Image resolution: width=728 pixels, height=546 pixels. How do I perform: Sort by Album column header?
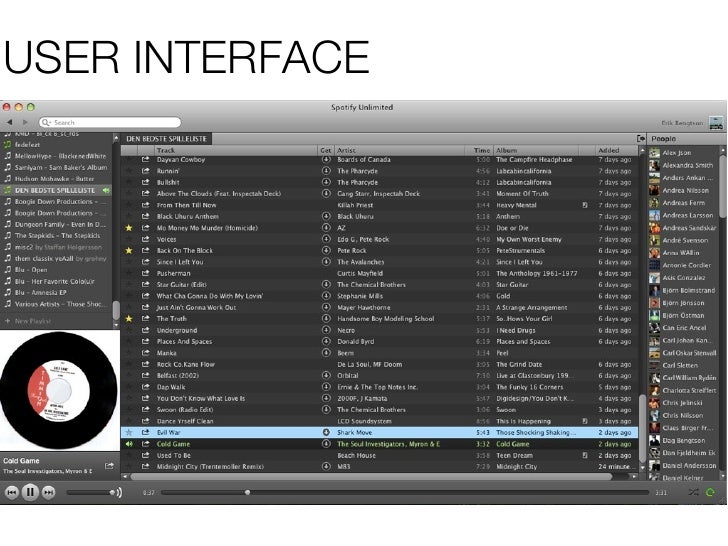coord(536,150)
